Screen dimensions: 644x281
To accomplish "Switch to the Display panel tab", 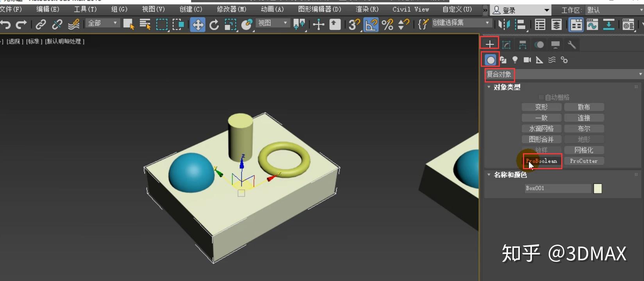I will click(x=555, y=45).
